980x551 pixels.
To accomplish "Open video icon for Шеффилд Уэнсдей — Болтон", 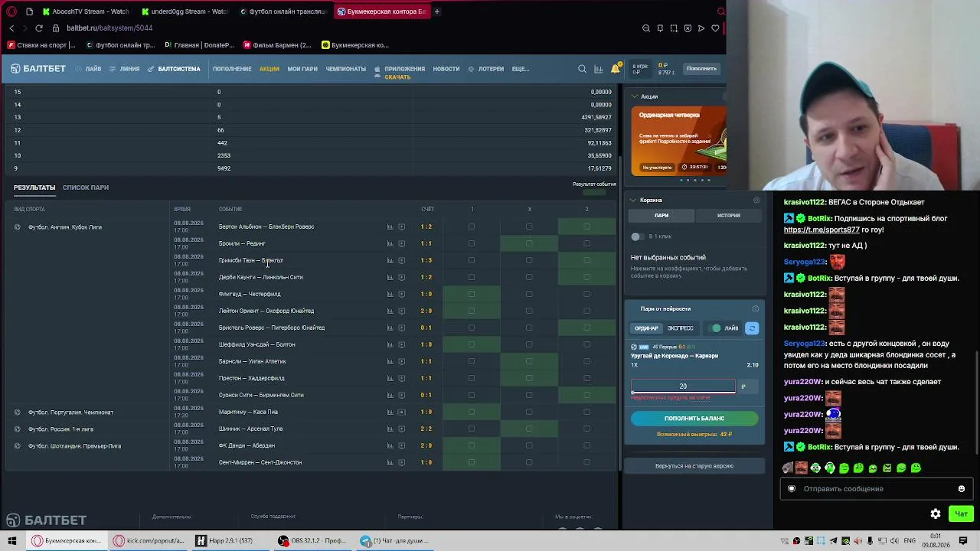I will point(401,344).
